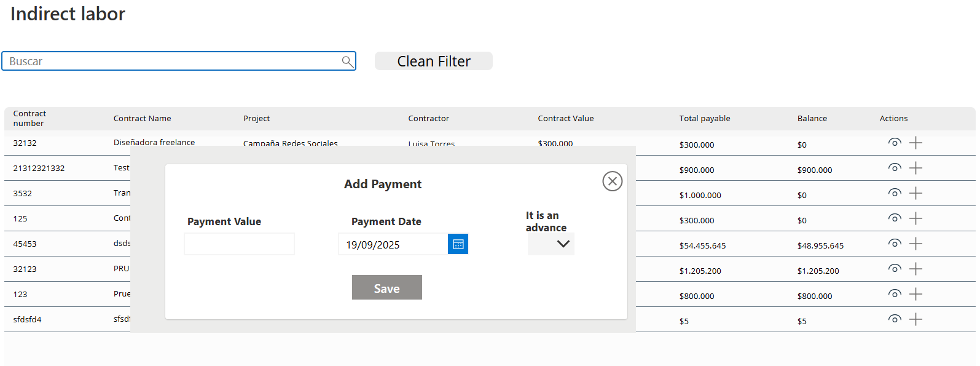The width and height of the screenshot is (980, 366).
Task: Click the Payment Date text field
Action: (393, 245)
